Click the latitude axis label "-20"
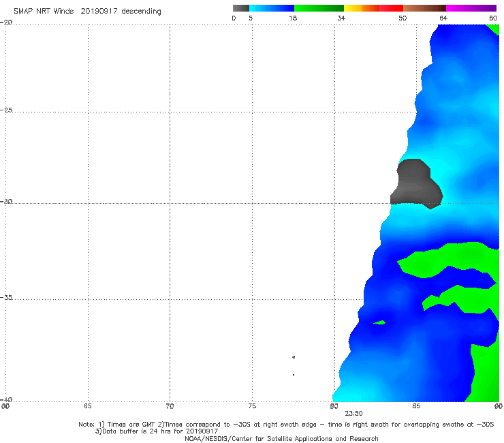Viewport: 504px width, 443px height. tap(6, 22)
